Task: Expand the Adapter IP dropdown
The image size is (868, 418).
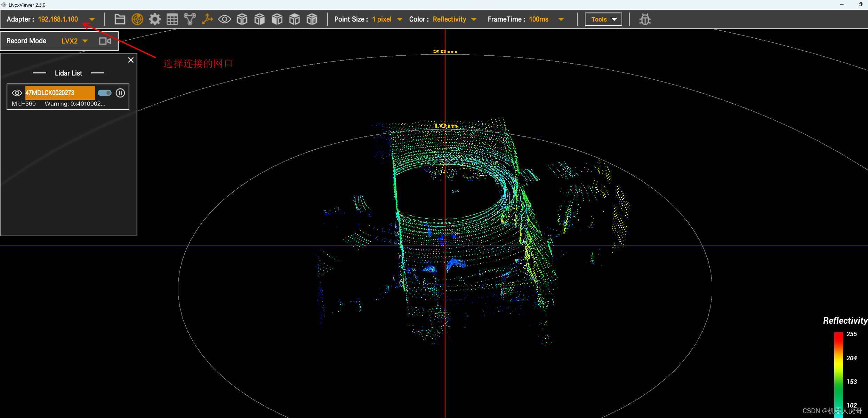Action: tap(92, 19)
